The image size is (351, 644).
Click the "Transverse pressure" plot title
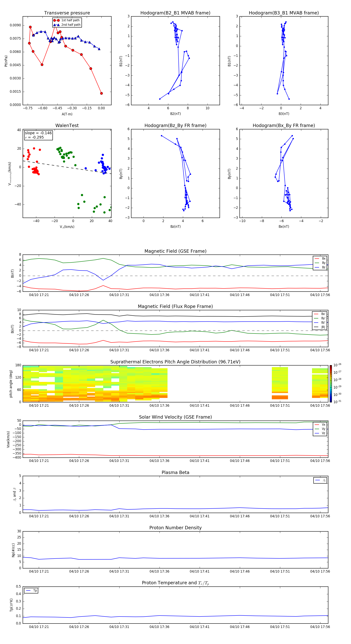point(67,13)
